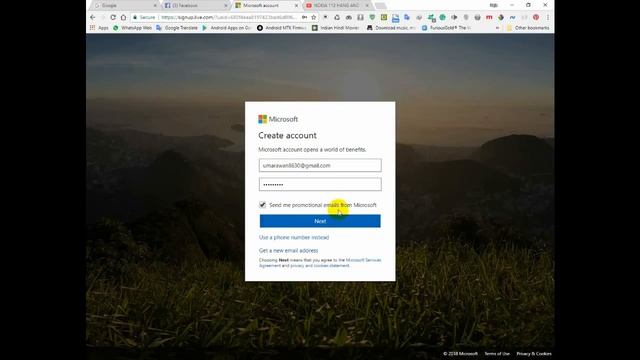Click the Microsoft logo in the form

[x=278, y=119]
